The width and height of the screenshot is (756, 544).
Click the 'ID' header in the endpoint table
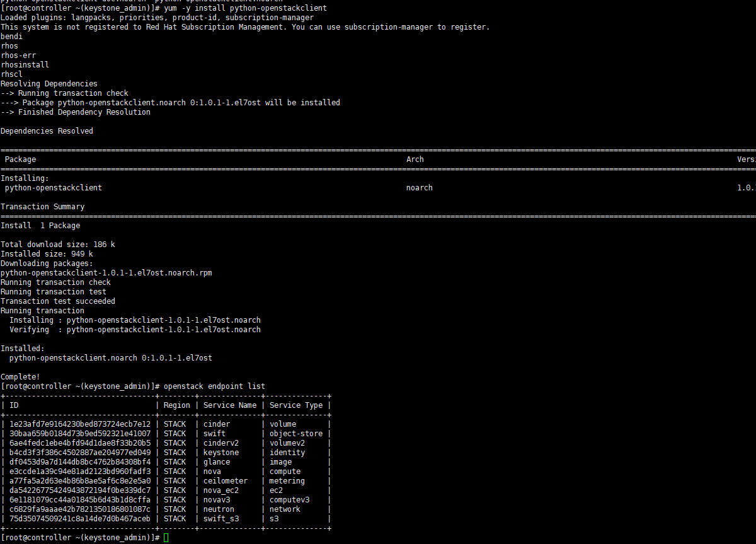pyautogui.click(x=14, y=405)
